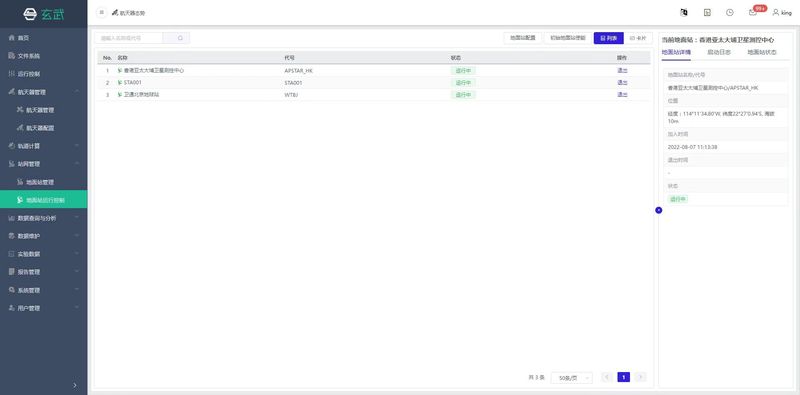Click the blue collapse handle beside right panel
The width and height of the screenshot is (800, 395).
(659, 210)
